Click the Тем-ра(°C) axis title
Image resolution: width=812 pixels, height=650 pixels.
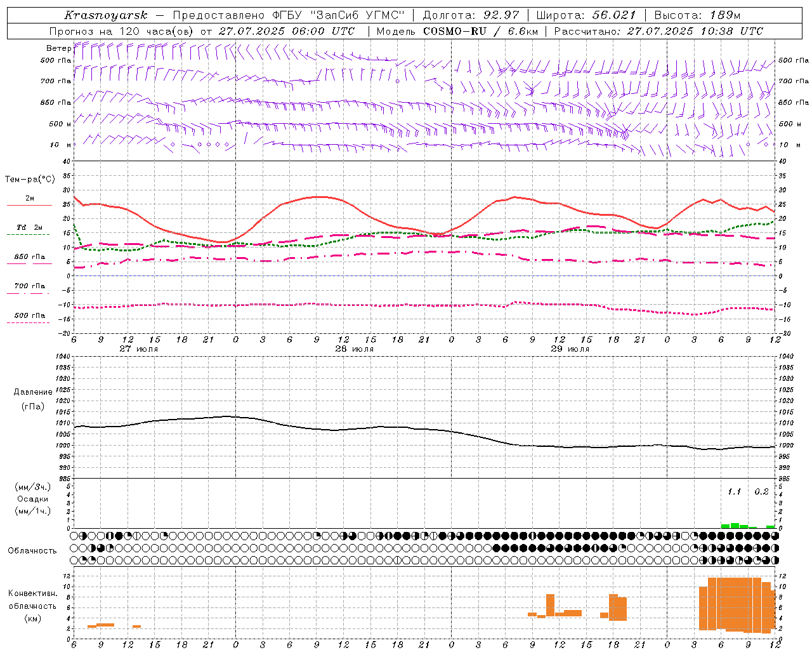[30, 180]
